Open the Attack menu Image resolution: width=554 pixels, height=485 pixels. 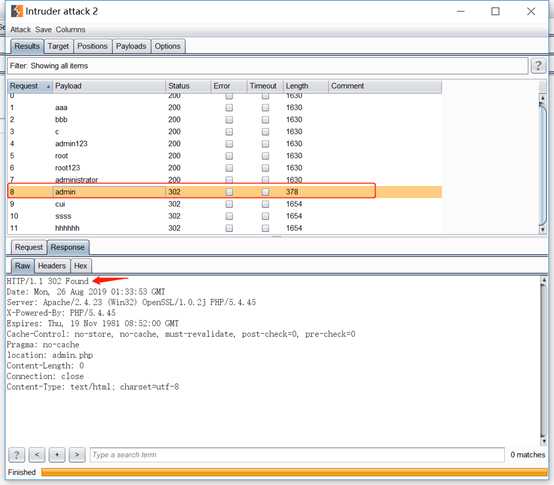(x=20, y=30)
